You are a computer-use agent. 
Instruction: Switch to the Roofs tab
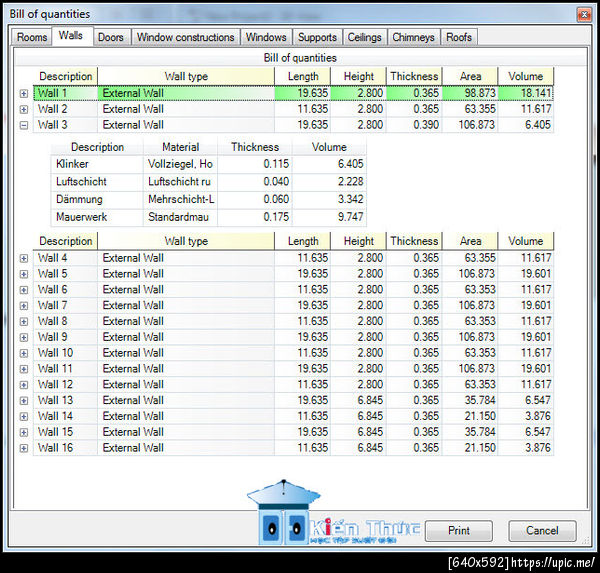[459, 37]
